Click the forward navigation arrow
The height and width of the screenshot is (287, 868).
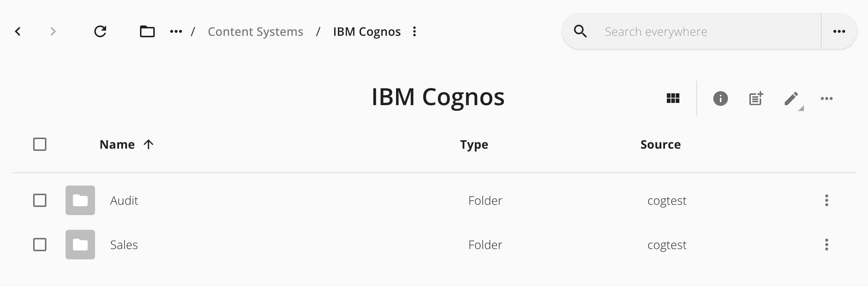click(x=53, y=32)
